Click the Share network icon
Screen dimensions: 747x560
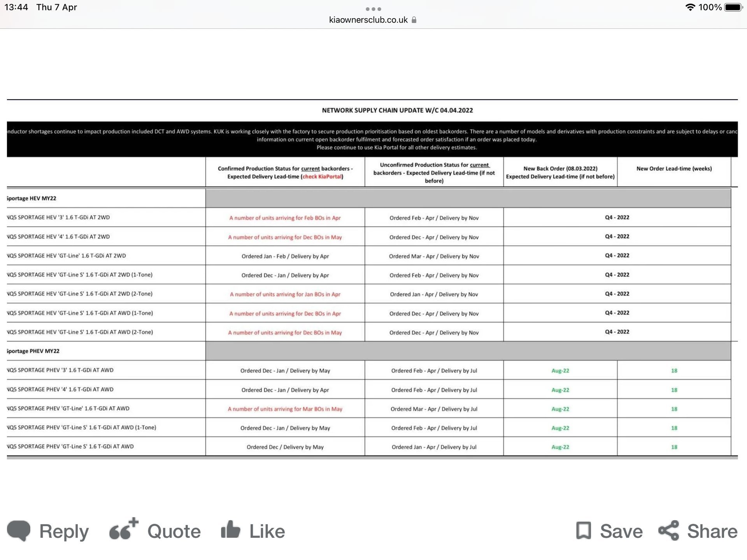(x=669, y=530)
